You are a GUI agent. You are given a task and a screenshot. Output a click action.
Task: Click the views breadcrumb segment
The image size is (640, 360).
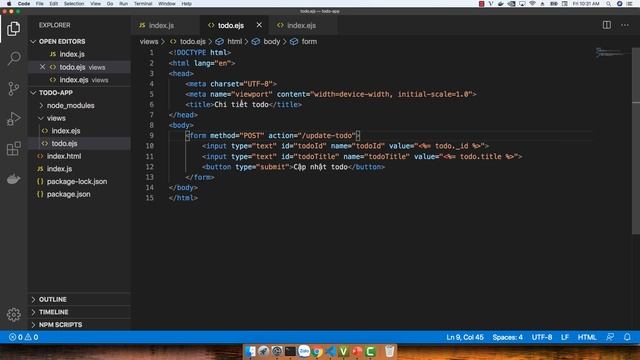coord(149,42)
